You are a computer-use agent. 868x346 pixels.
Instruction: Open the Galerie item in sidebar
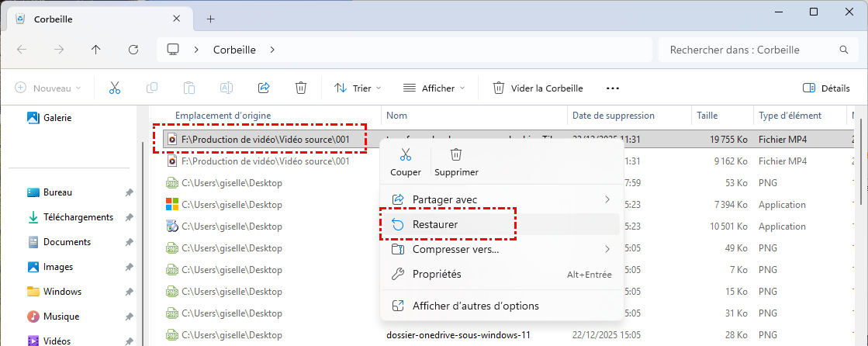click(57, 117)
